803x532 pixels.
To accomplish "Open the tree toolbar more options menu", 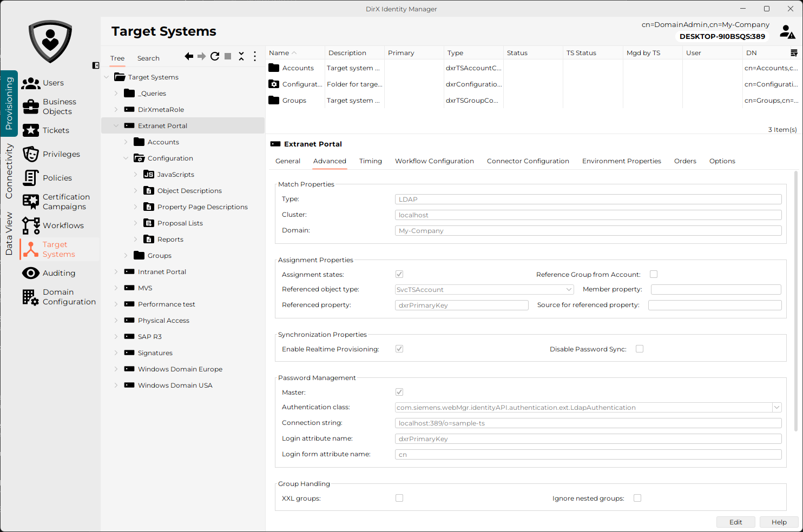I will coord(255,56).
